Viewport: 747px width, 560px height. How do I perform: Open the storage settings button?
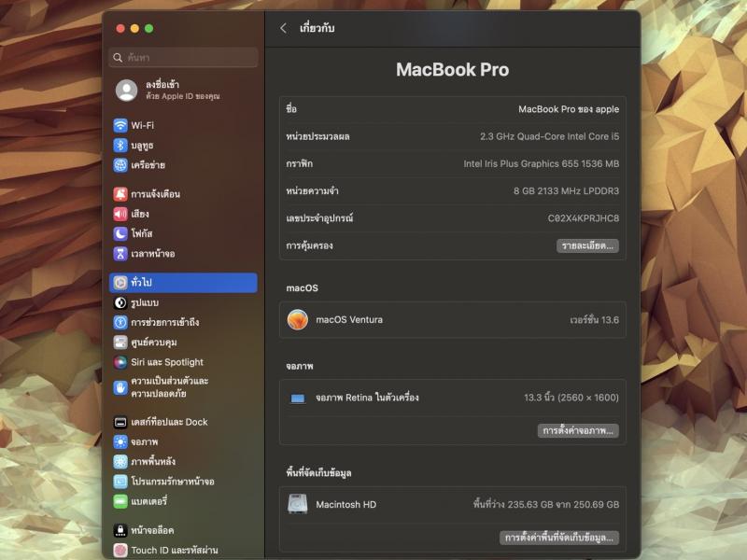click(x=559, y=538)
